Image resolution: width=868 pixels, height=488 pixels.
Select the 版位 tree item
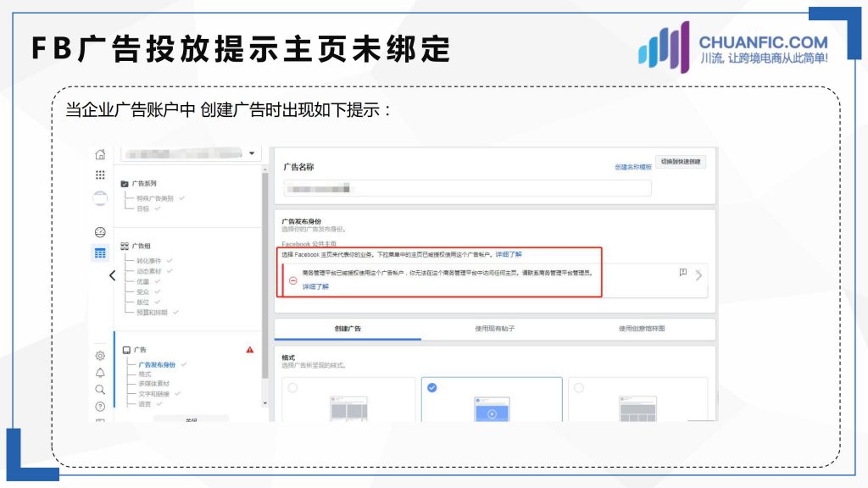142,302
